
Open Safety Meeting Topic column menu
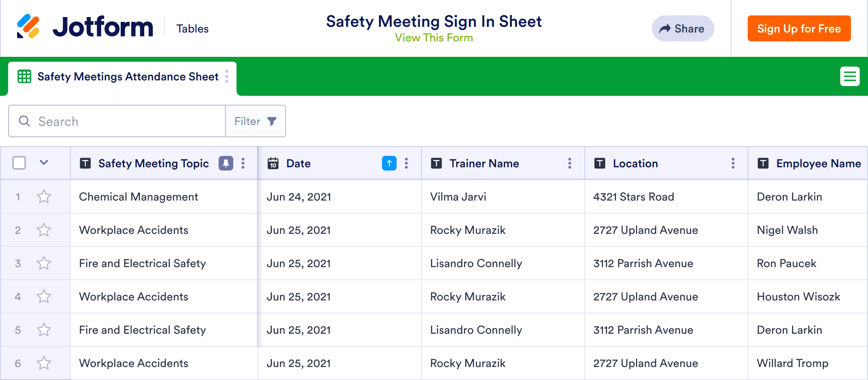coord(243,163)
